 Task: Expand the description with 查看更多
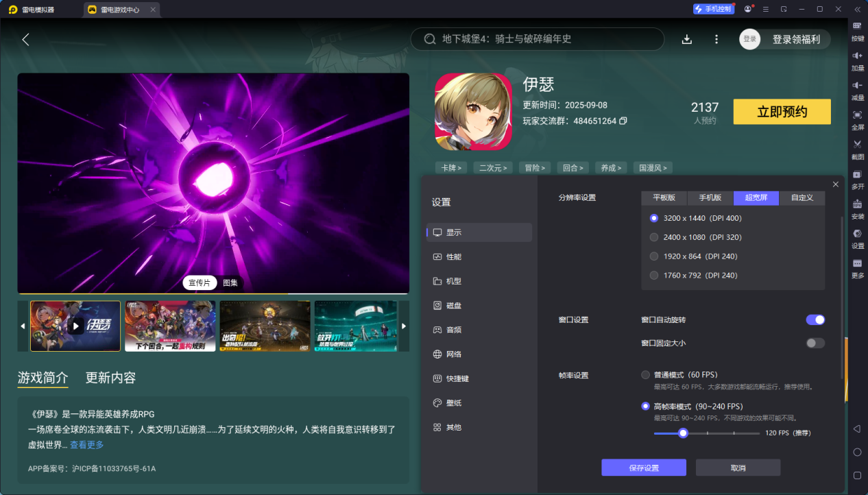tap(87, 445)
